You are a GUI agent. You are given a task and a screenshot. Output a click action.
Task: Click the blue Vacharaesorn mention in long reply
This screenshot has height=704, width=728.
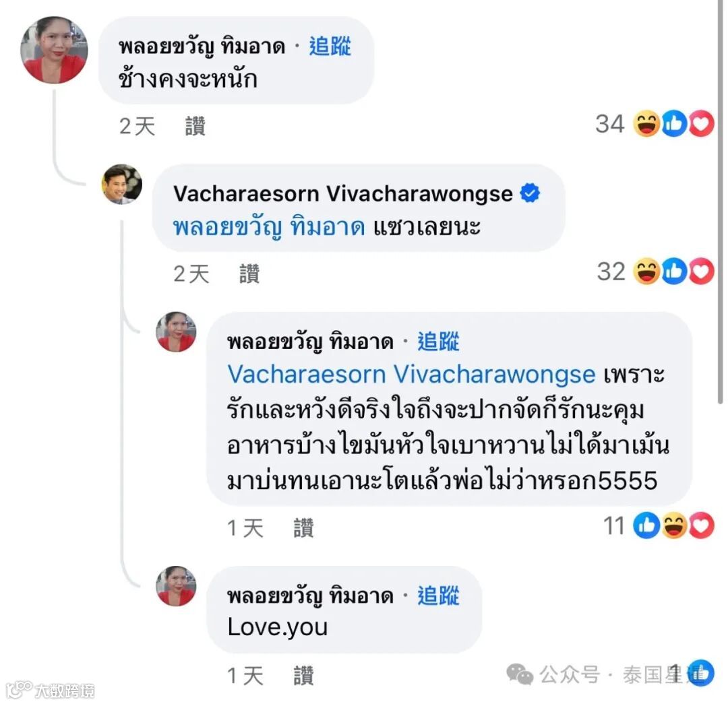(x=411, y=374)
